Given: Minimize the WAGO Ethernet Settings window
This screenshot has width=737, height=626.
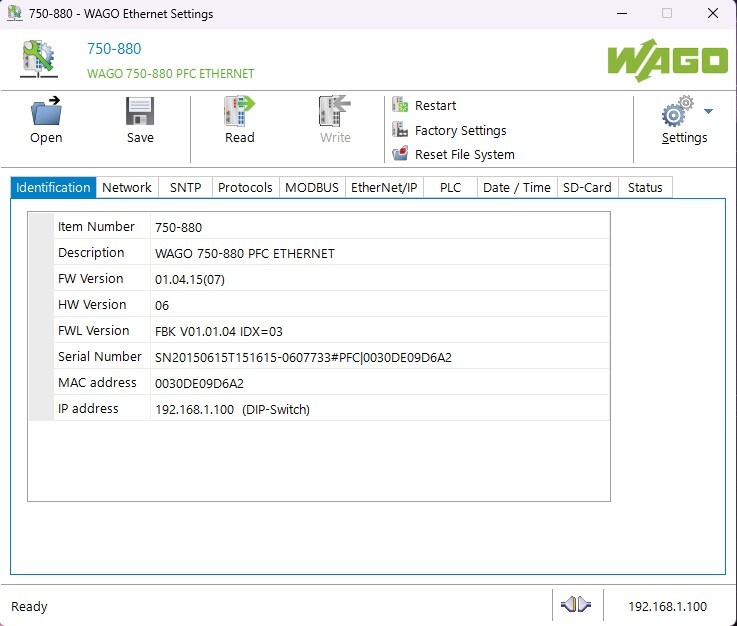Looking at the screenshot, I should (x=622, y=13).
